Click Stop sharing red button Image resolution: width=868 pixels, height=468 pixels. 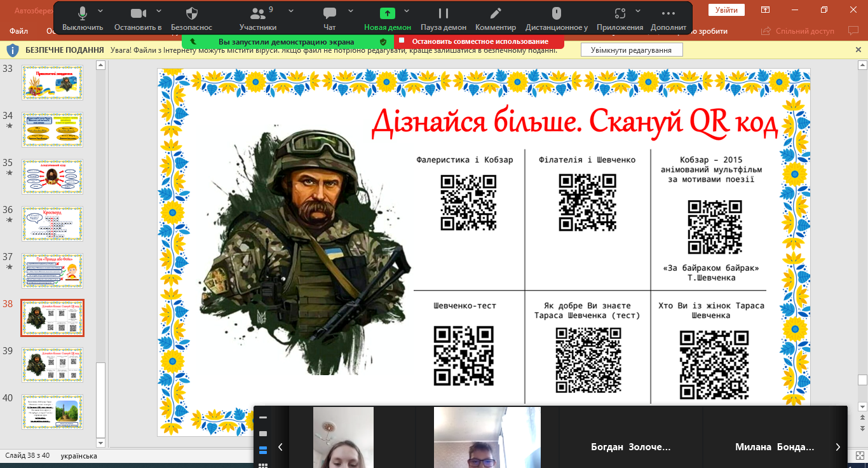479,41
